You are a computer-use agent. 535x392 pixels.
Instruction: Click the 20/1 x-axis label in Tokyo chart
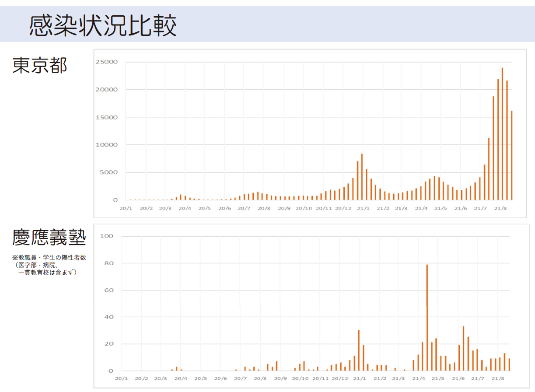pos(126,208)
